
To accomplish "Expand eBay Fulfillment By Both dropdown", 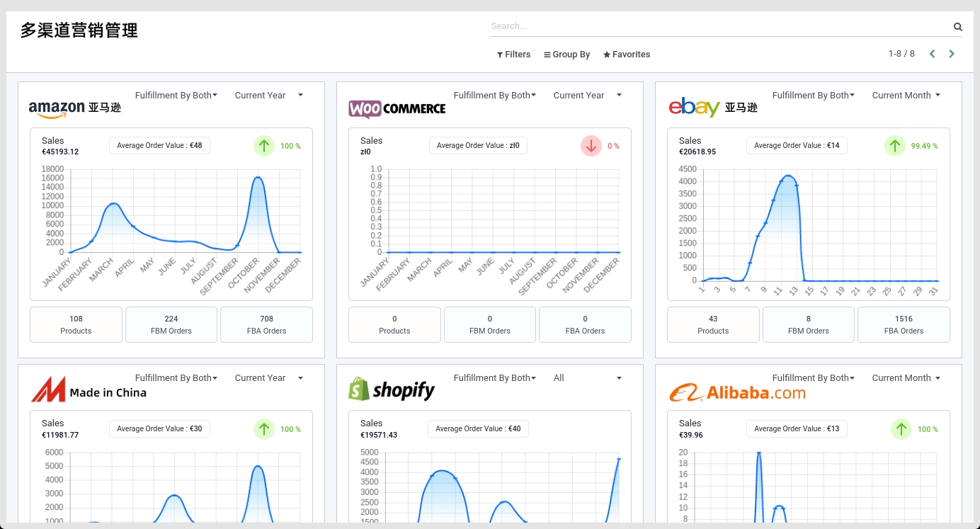I will pos(813,96).
